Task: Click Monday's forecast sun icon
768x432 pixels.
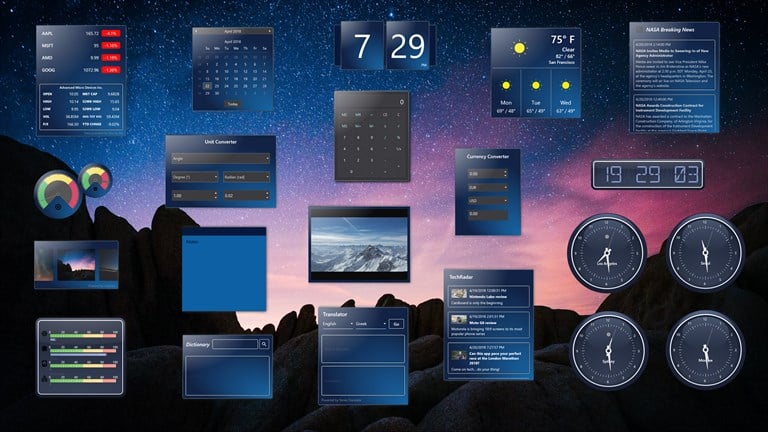Action: click(507, 85)
